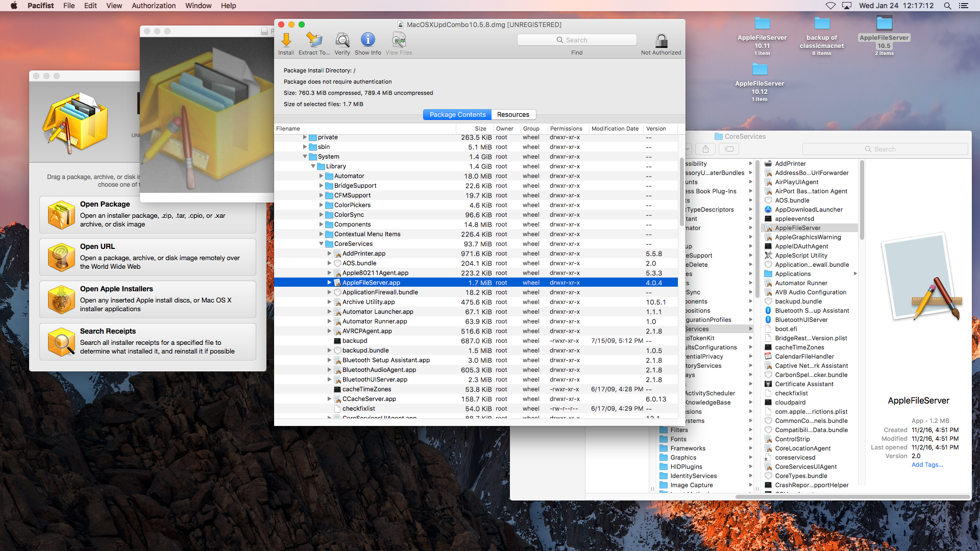Click the Search Receipts button title
The width and height of the screenshot is (980, 551).
point(108,331)
